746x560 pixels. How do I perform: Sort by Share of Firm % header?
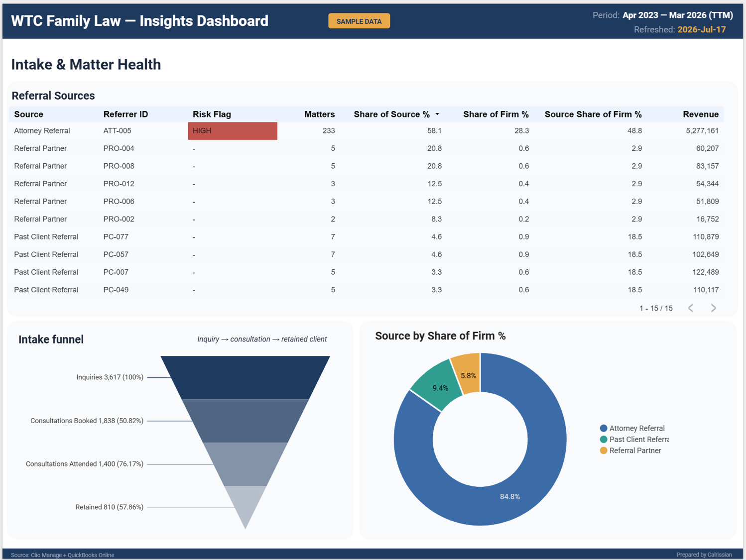point(496,114)
